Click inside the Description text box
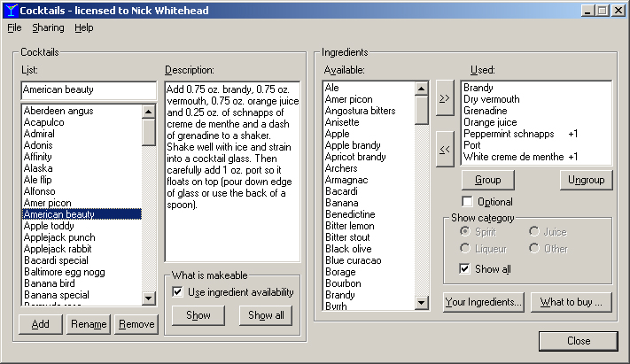 tap(233, 172)
